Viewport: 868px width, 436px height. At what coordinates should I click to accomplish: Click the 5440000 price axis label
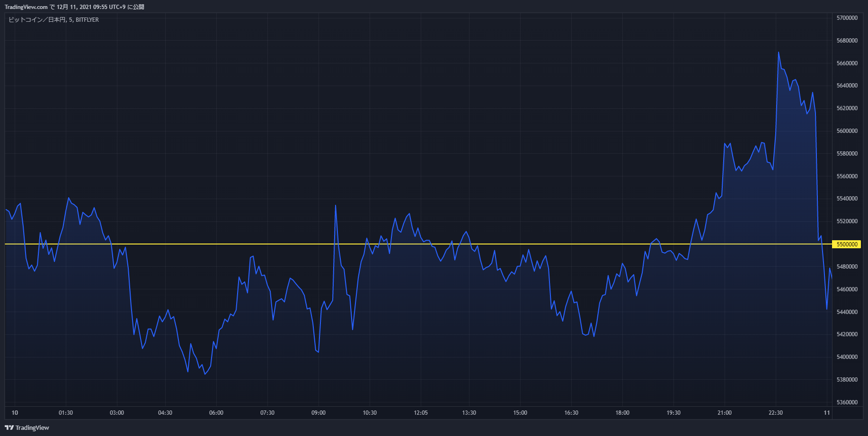tap(847, 312)
